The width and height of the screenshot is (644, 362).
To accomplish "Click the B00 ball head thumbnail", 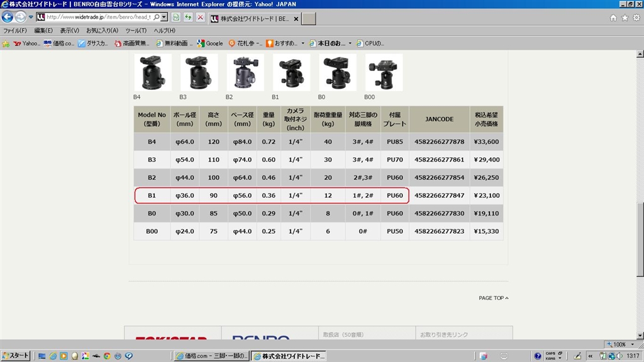I will [x=384, y=73].
